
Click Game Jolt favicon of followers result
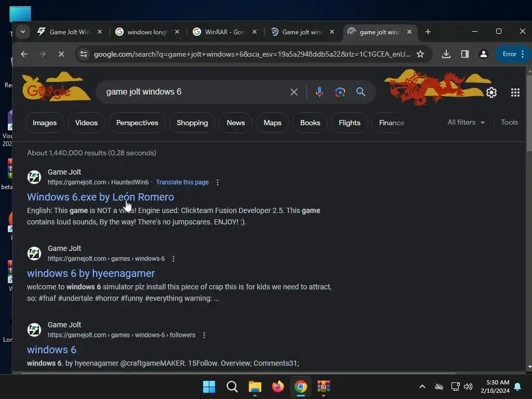(34, 330)
